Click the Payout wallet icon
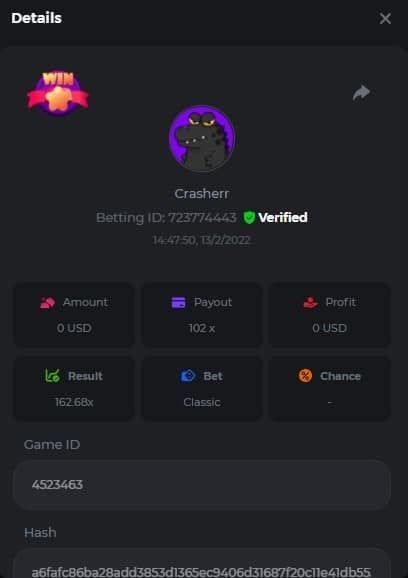This screenshot has width=408, height=578. [178, 303]
